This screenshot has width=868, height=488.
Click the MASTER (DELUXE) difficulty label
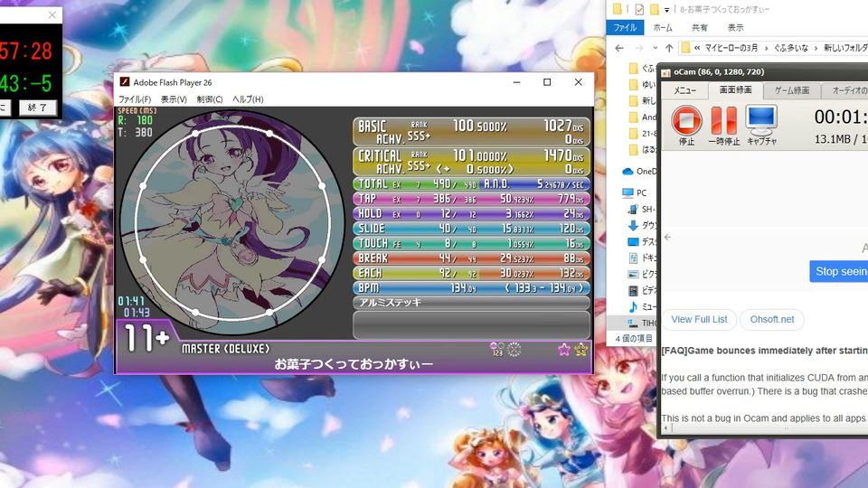pos(226,349)
